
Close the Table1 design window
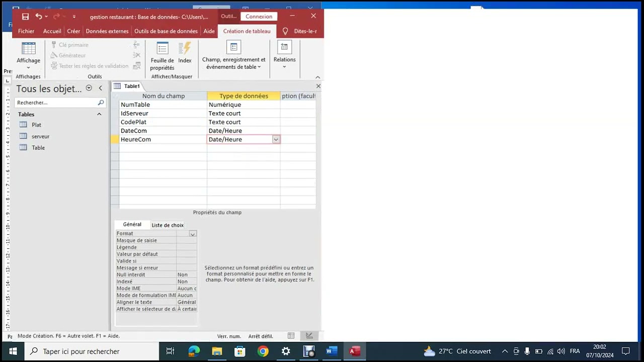click(318, 86)
